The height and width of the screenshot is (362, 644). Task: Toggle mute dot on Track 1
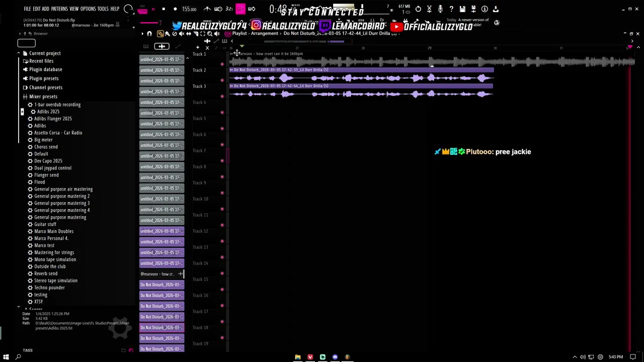(x=222, y=64)
